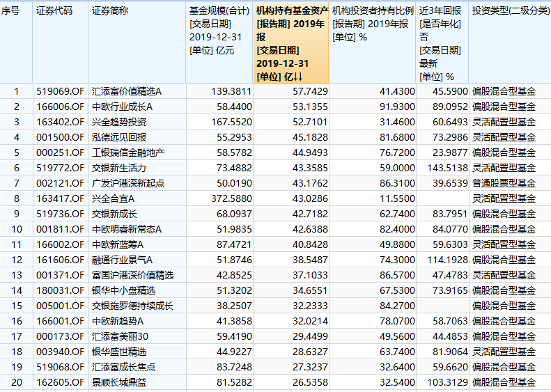Select fund name 汇添富成长焦点
The image size is (551, 392).
point(123,367)
